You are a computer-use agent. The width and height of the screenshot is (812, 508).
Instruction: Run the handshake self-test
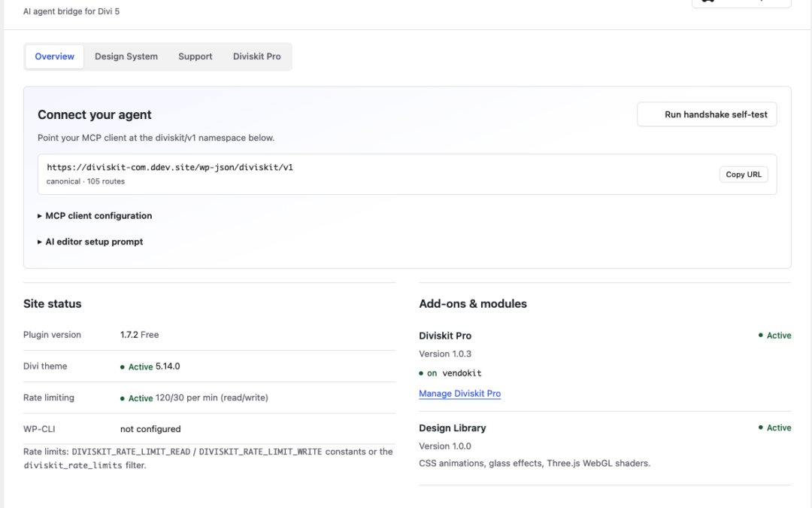pyautogui.click(x=707, y=114)
